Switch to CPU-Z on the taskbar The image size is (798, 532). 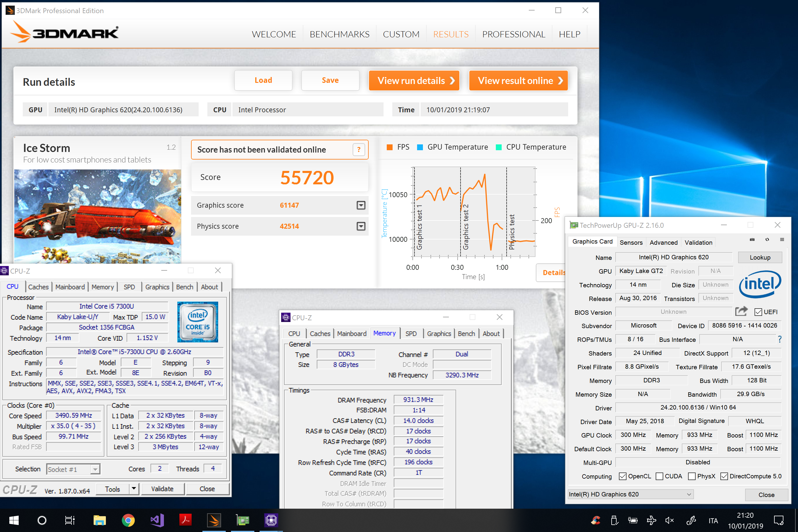pyautogui.click(x=271, y=520)
